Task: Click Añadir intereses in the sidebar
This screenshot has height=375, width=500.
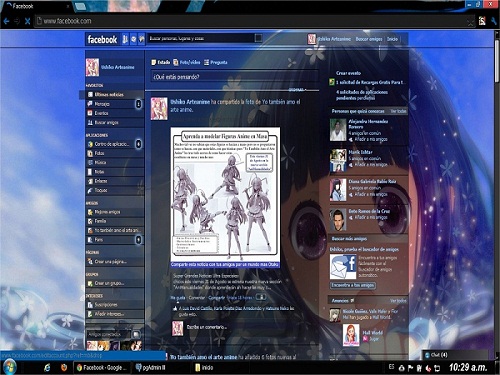Action: (x=115, y=314)
